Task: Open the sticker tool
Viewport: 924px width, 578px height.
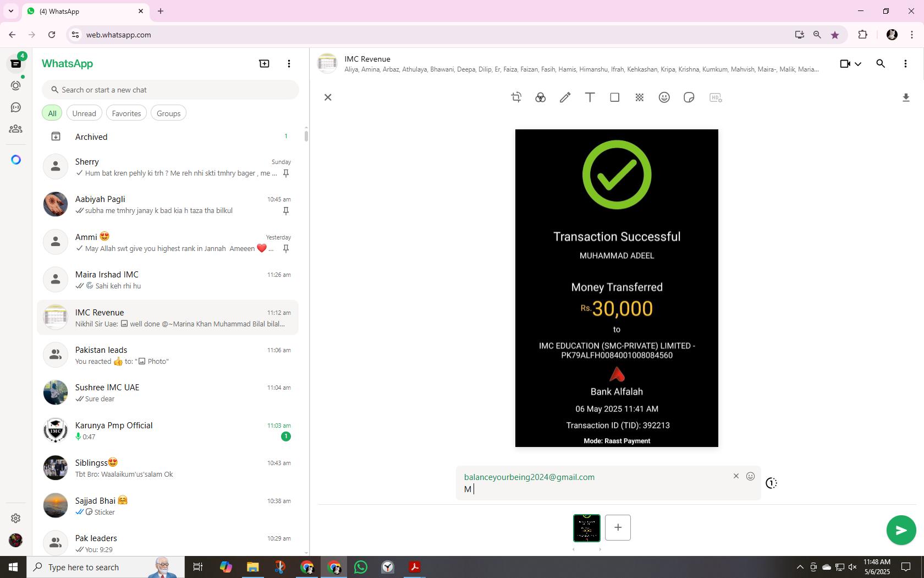Action: click(x=689, y=97)
